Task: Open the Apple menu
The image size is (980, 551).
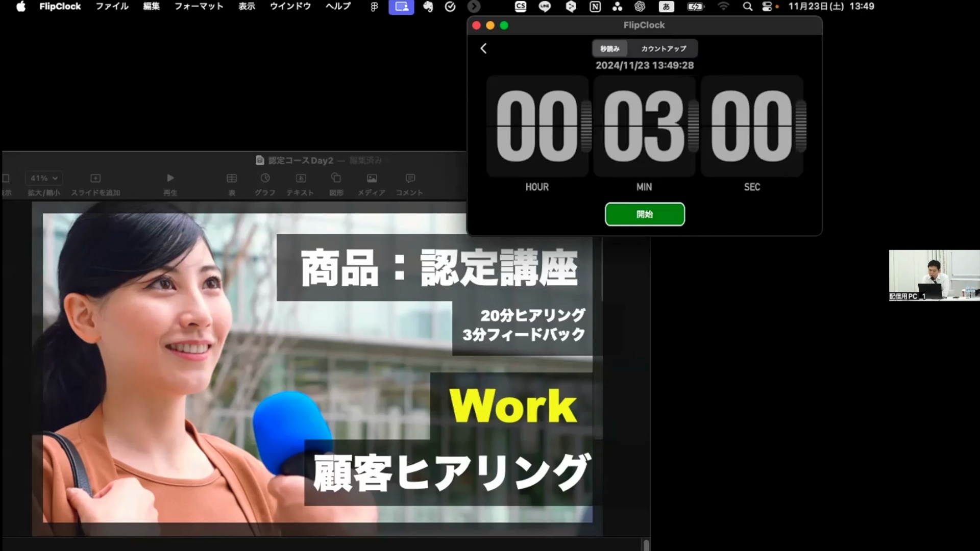Action: (20, 7)
